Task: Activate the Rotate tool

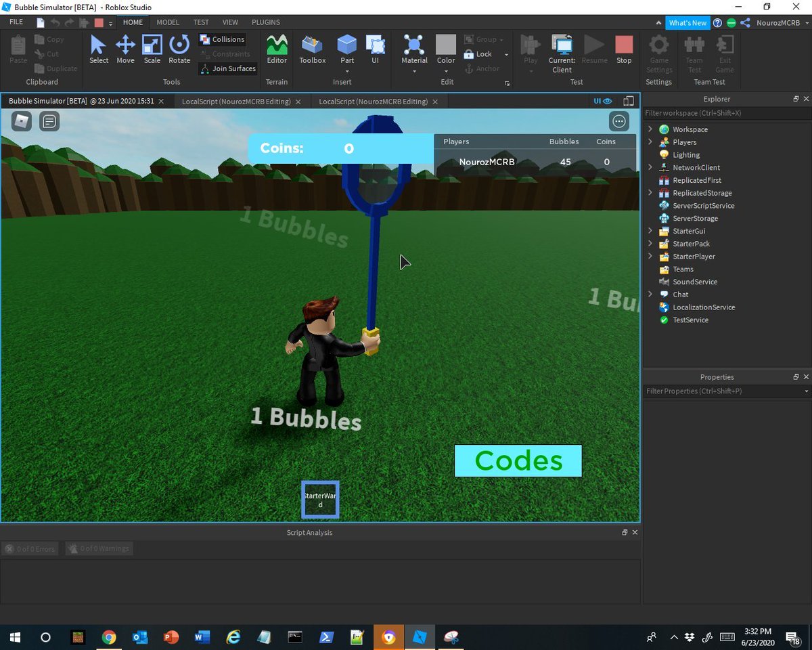Action: tap(179, 49)
